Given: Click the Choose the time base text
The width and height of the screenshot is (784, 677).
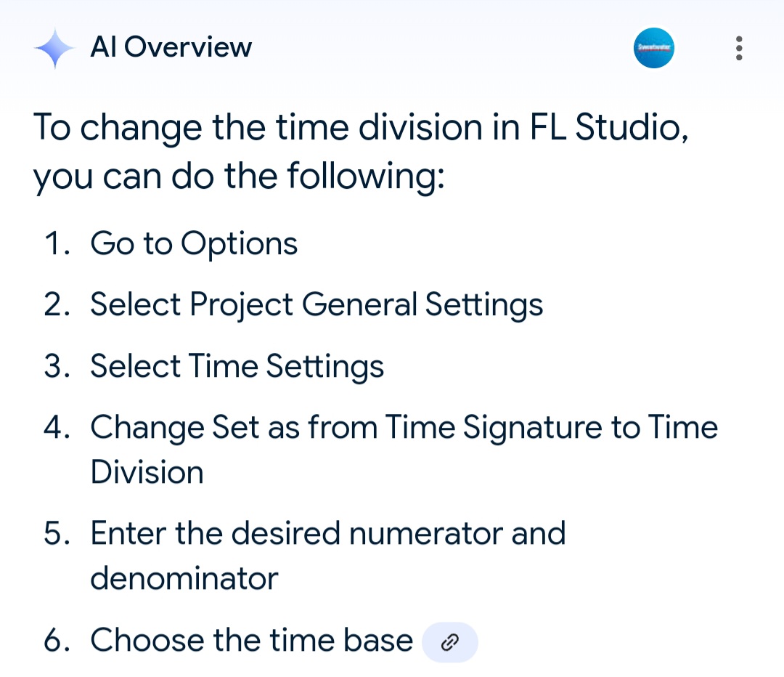Looking at the screenshot, I should click(x=251, y=640).
